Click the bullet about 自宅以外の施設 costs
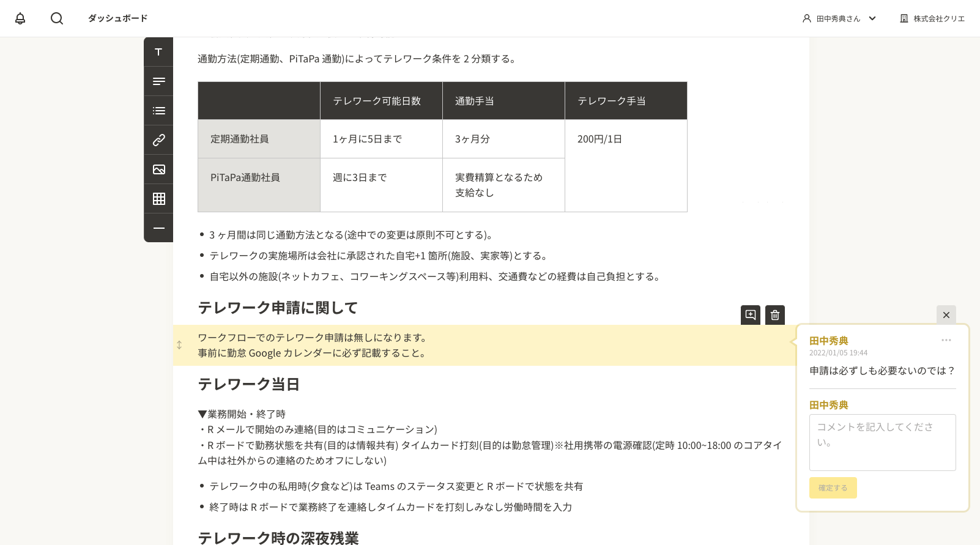The image size is (980, 545). click(436, 276)
